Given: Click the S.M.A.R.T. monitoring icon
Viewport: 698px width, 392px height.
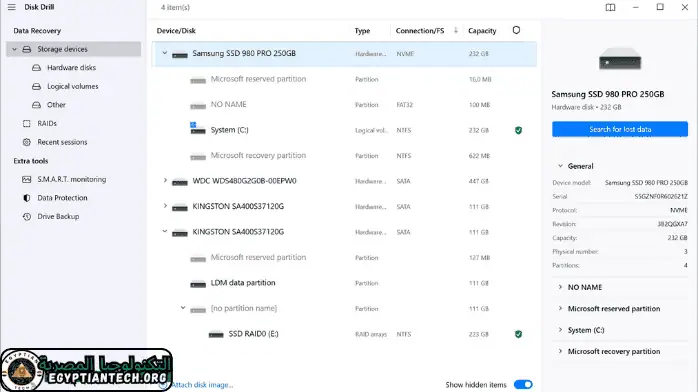Looking at the screenshot, I should (27, 179).
